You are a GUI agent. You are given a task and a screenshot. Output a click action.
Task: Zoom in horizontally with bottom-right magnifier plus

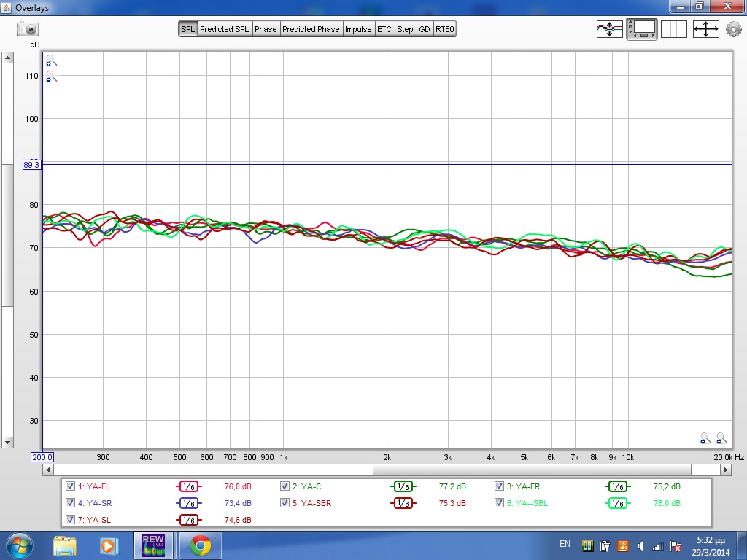pos(721,438)
